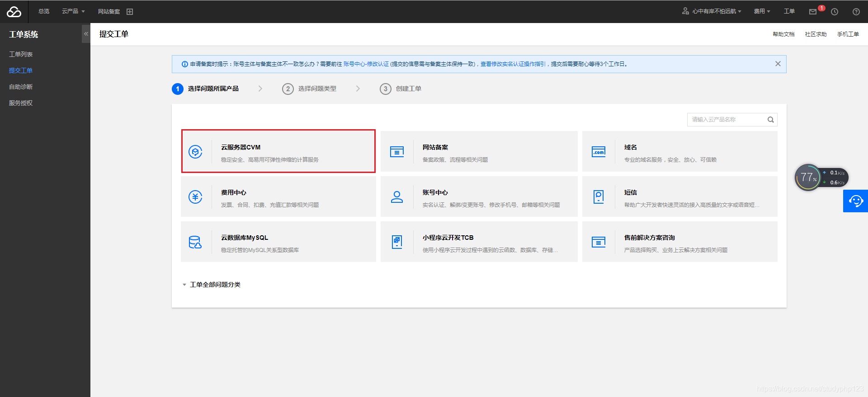Click description 稳定托管的MySQL关系型数据库
The height and width of the screenshot is (397, 868).
(260, 250)
